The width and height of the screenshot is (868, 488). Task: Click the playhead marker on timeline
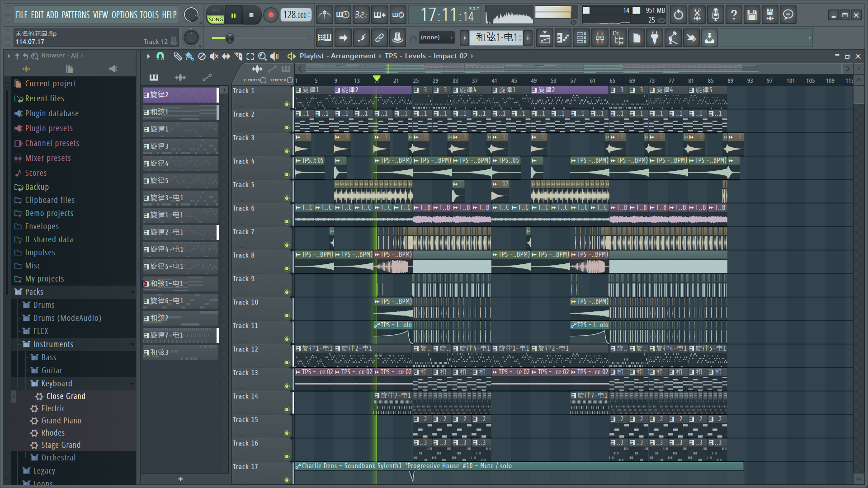point(377,79)
